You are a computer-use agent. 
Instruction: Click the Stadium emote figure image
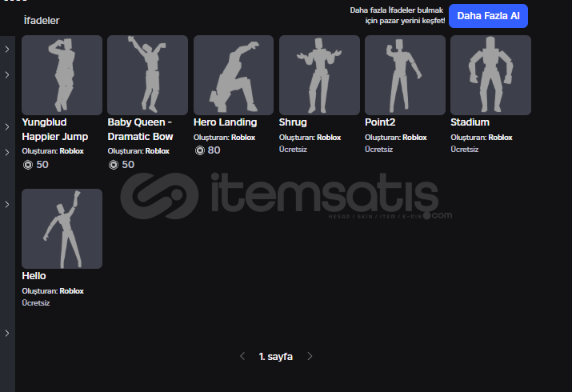pos(490,75)
